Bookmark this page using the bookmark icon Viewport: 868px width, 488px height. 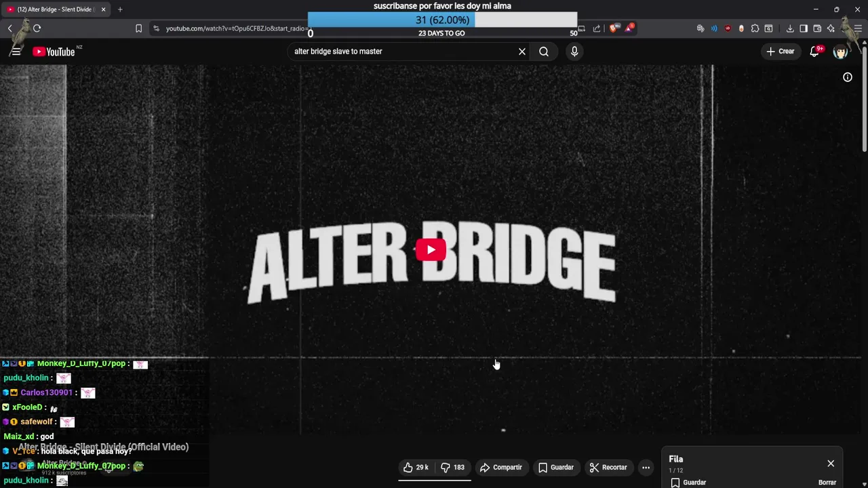[x=138, y=28]
